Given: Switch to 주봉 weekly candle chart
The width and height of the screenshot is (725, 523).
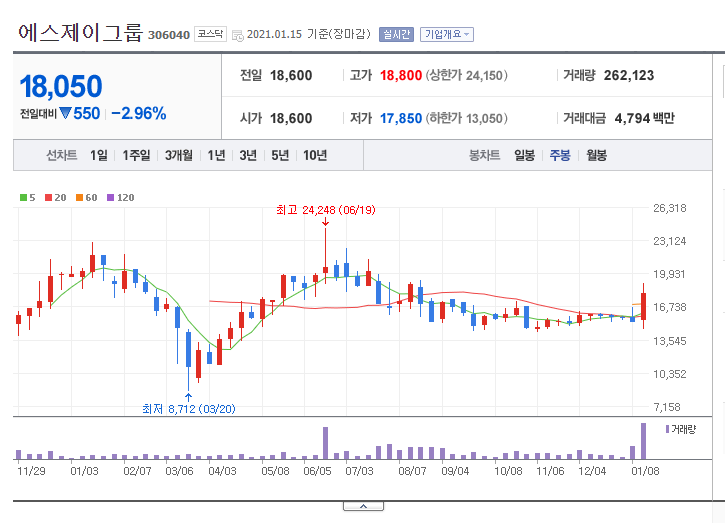Looking at the screenshot, I should 560,155.
